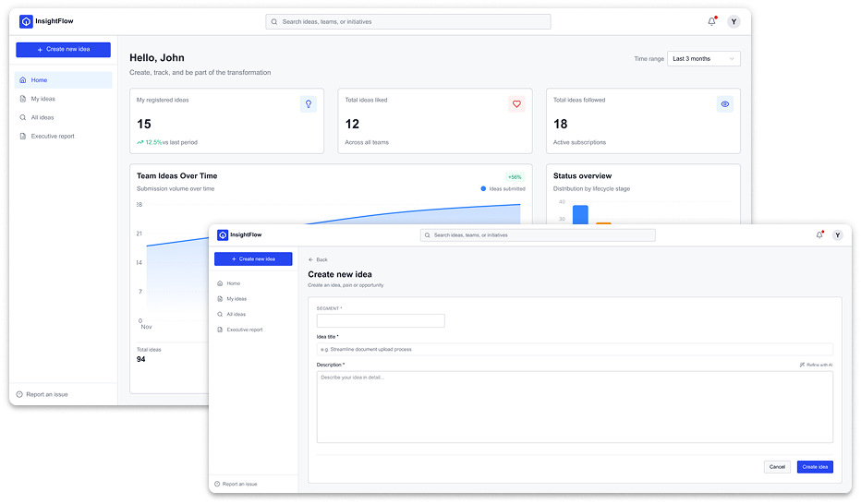Click the number 15 on My registered ideas
The image size is (861, 504).
tap(144, 124)
